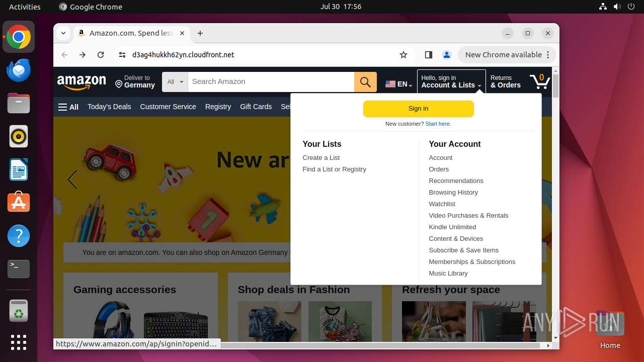This screenshot has height=362, width=644.
Task: Click the Start here link
Action: point(438,124)
